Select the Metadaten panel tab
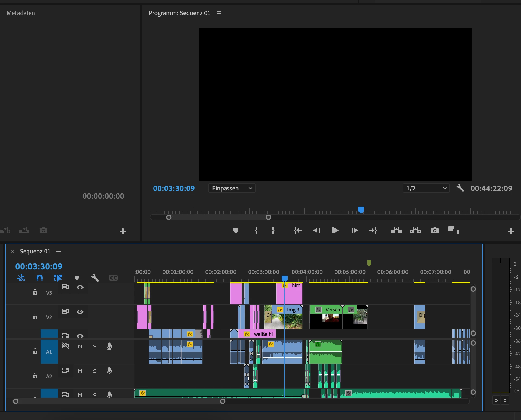This screenshot has height=420, width=521. tap(21, 13)
